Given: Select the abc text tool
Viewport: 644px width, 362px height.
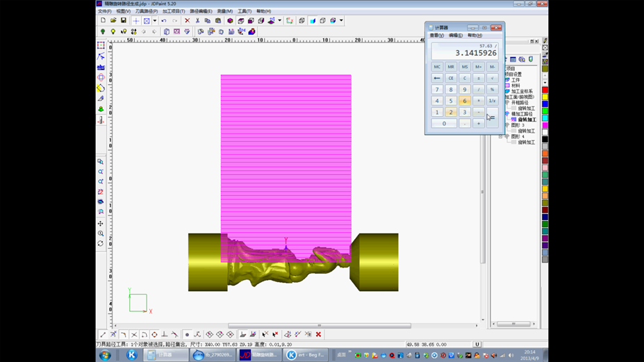Looking at the screenshot, I should 101,67.
